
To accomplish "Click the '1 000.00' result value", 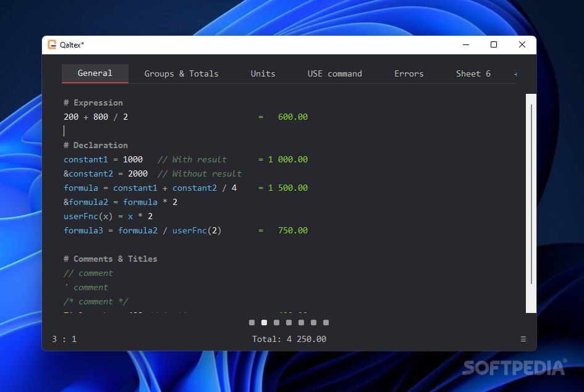I will 288,159.
